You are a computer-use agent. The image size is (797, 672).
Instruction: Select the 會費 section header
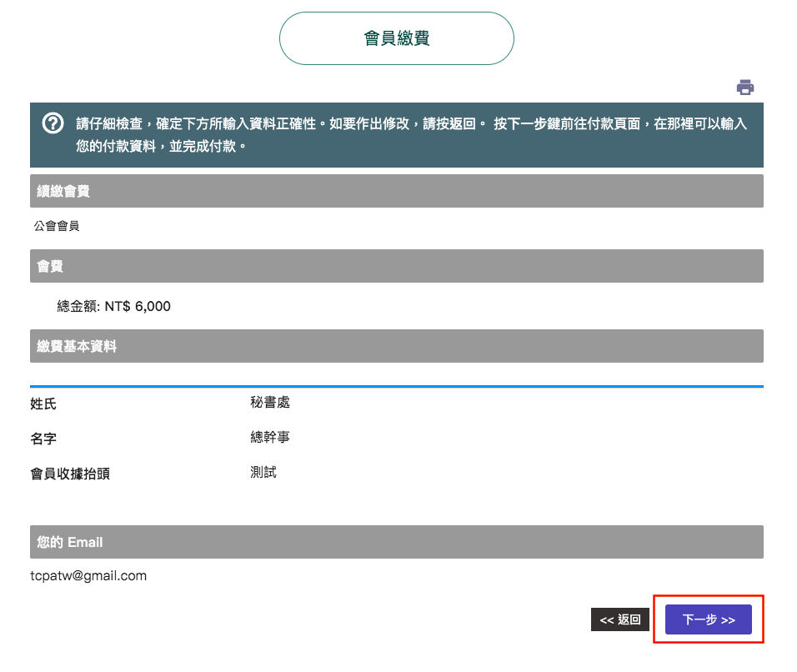397,266
